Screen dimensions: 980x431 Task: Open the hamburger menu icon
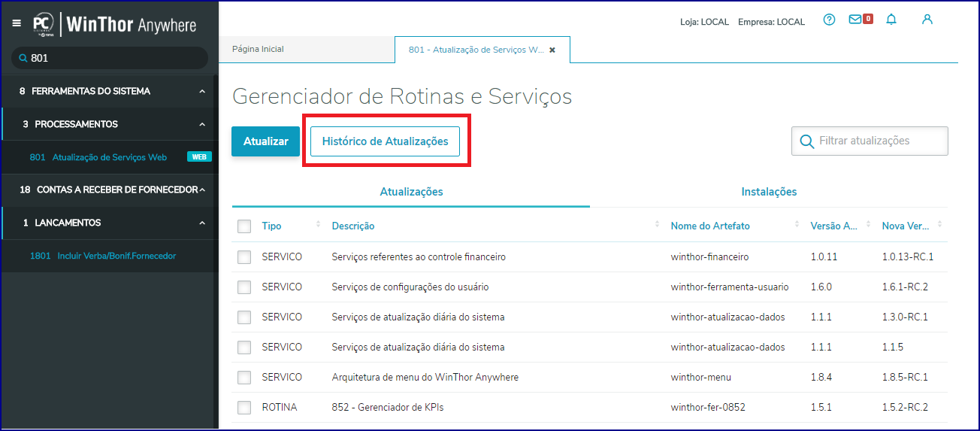click(17, 23)
